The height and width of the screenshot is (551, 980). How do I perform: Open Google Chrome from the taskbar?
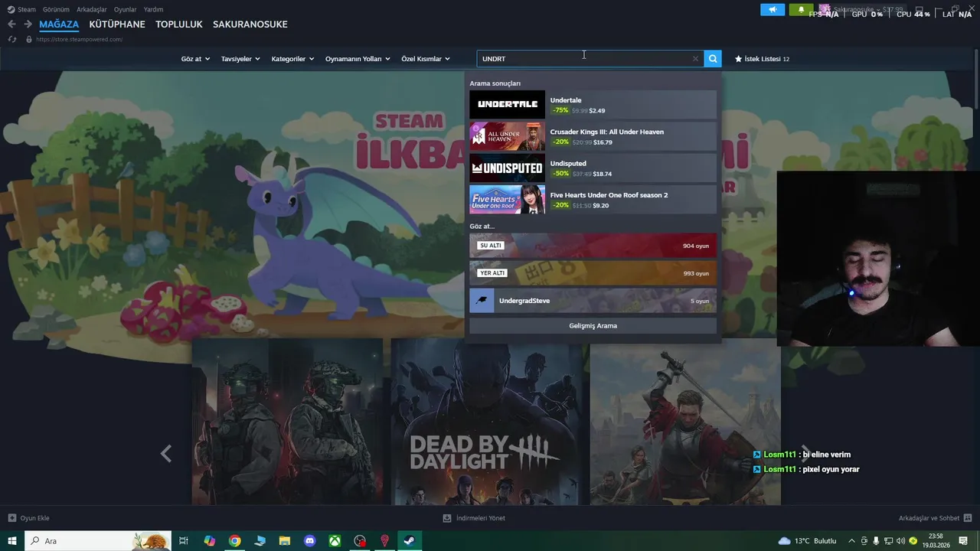234,541
